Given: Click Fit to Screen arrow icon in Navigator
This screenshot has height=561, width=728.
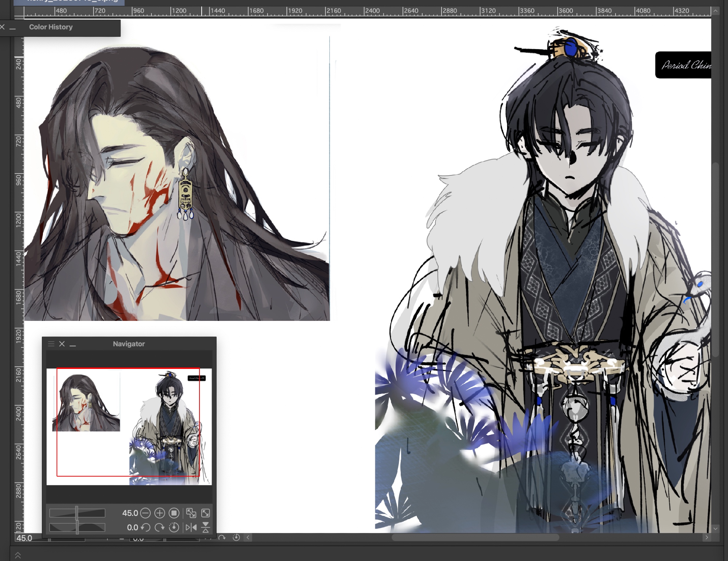Looking at the screenshot, I should [x=206, y=513].
